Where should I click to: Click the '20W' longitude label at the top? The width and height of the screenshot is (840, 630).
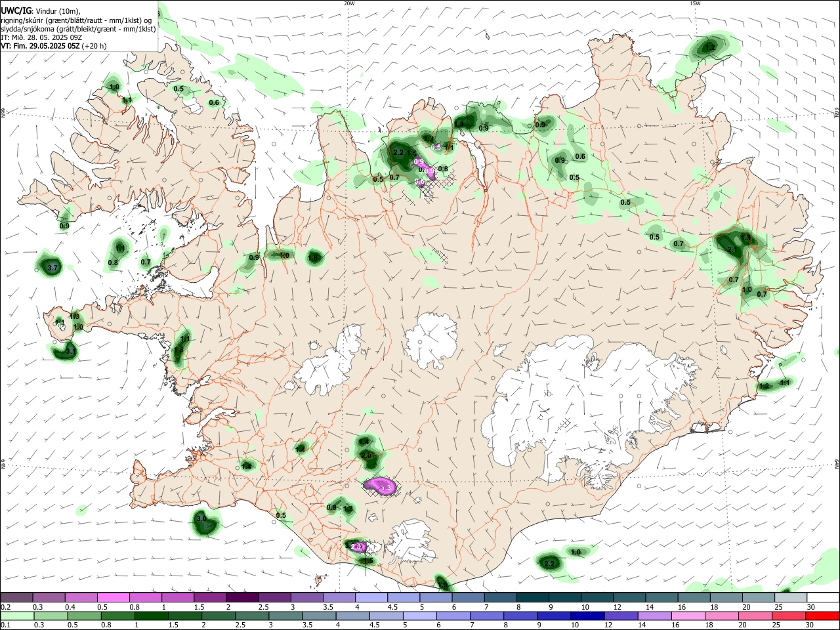coord(349,3)
